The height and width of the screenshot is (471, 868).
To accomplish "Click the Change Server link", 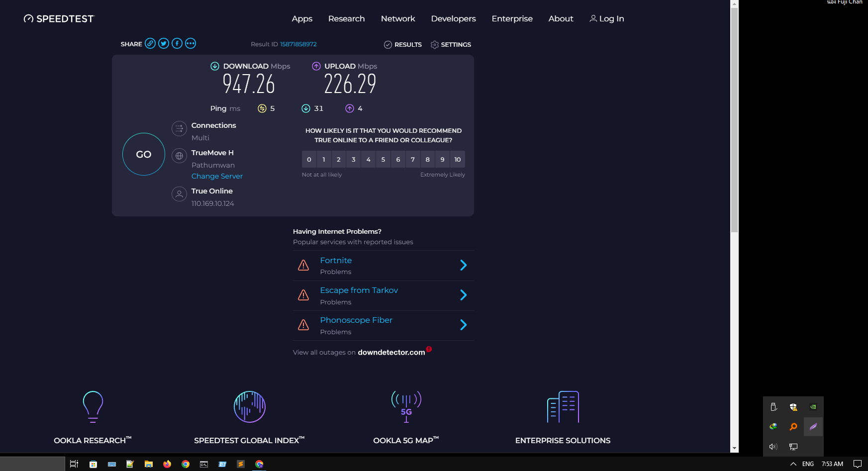I will pyautogui.click(x=217, y=176).
